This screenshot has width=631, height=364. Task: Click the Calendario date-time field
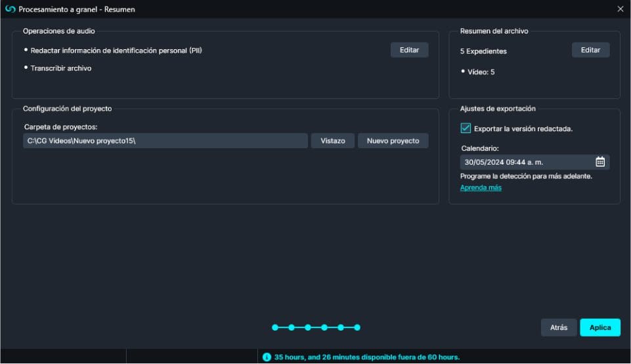coord(535,162)
